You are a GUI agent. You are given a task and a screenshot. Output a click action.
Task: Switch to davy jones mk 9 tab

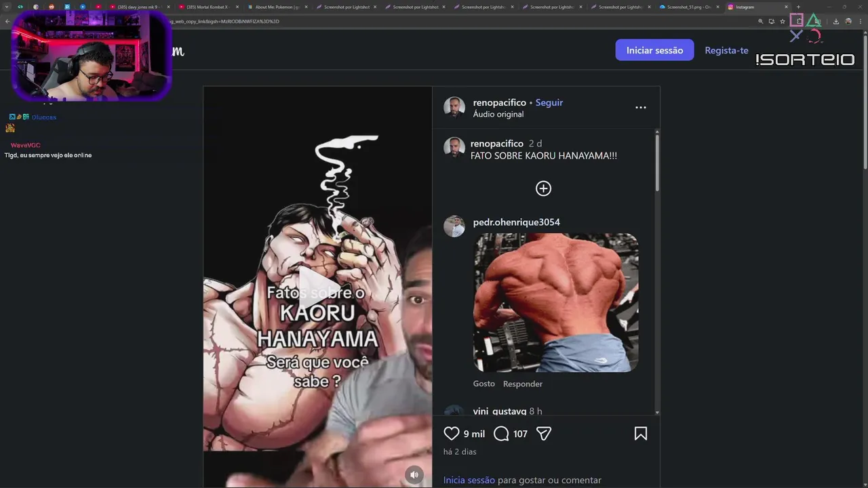pos(138,7)
